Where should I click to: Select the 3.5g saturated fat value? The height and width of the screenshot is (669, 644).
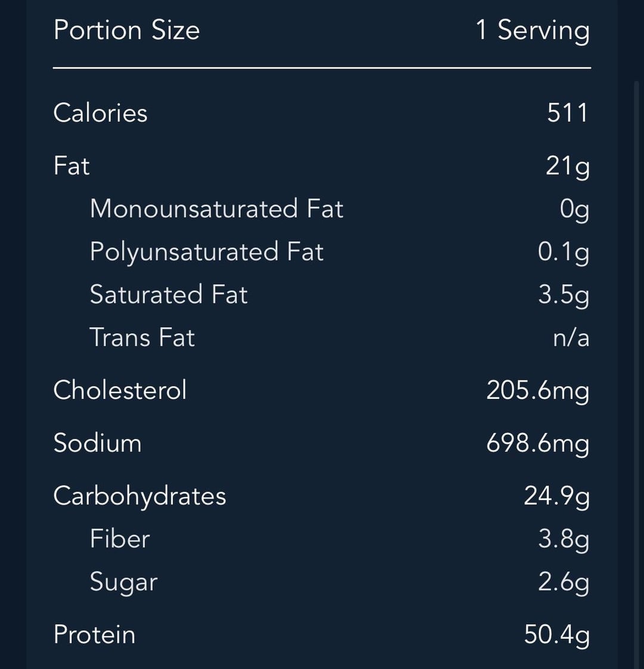563,295
